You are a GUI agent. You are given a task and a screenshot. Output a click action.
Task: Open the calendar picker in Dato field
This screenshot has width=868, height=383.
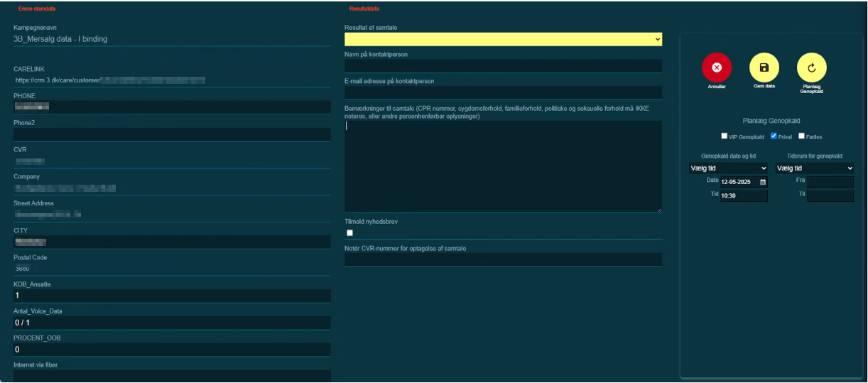[763, 183]
